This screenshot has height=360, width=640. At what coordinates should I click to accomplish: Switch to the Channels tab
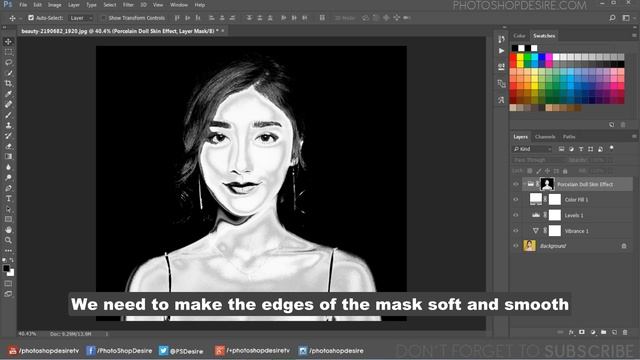click(x=545, y=137)
